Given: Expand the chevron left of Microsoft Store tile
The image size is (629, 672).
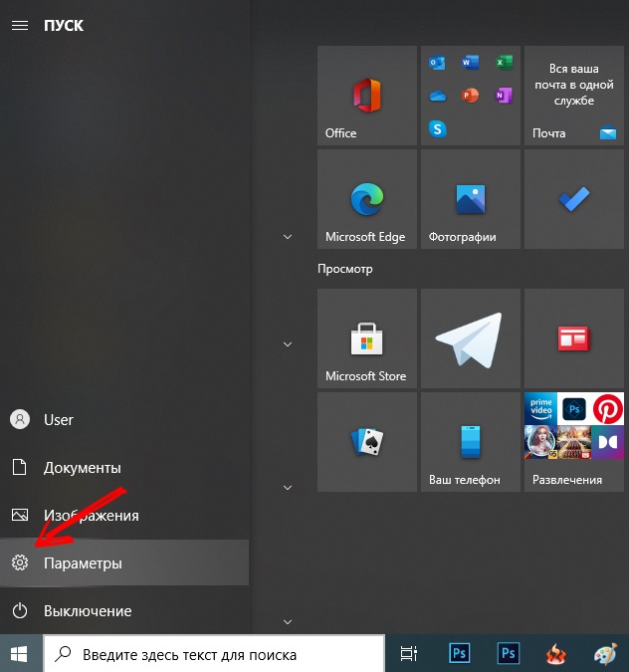Looking at the screenshot, I should (288, 344).
